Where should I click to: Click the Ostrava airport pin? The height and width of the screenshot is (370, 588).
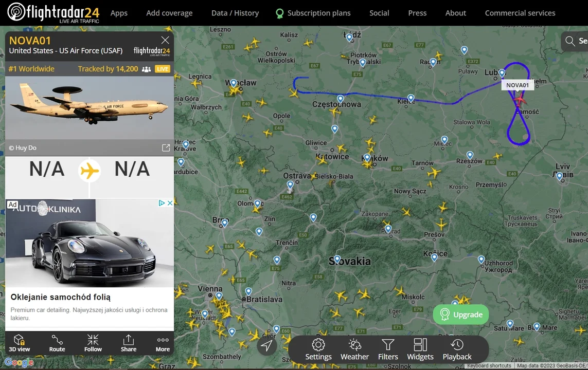coord(290,184)
